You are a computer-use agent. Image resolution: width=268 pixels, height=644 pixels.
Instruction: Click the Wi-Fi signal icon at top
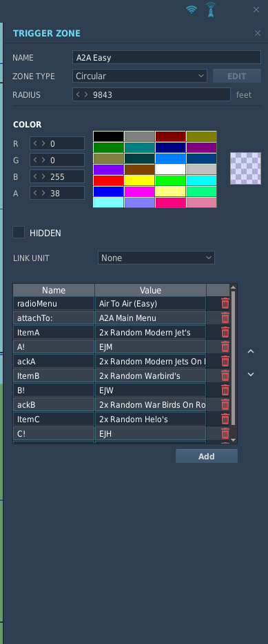click(191, 10)
